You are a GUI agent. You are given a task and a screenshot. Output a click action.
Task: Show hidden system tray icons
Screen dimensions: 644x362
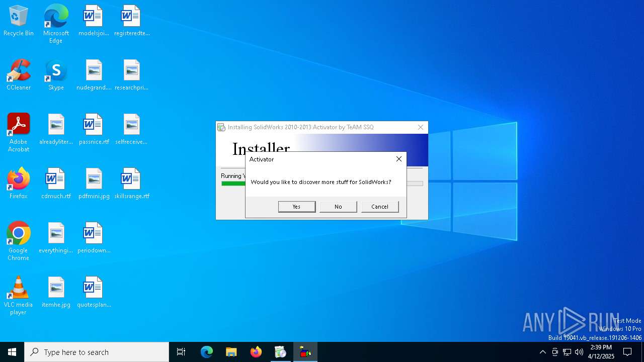[x=542, y=352]
